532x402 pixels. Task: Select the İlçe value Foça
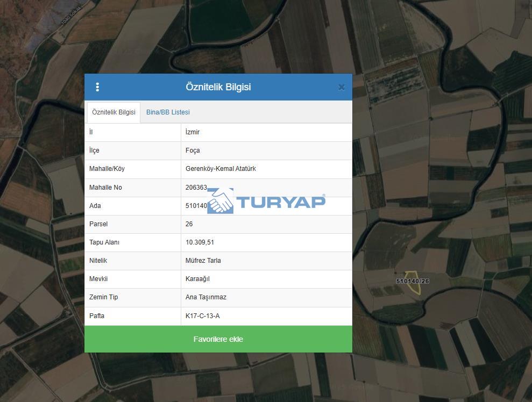click(193, 150)
